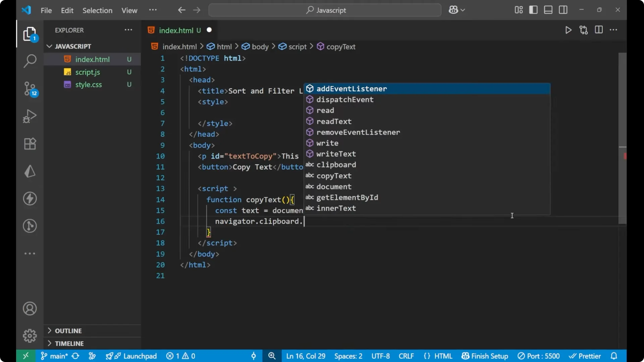
Task: Click the zoom magnifier icon in status bar
Action: click(x=272, y=356)
